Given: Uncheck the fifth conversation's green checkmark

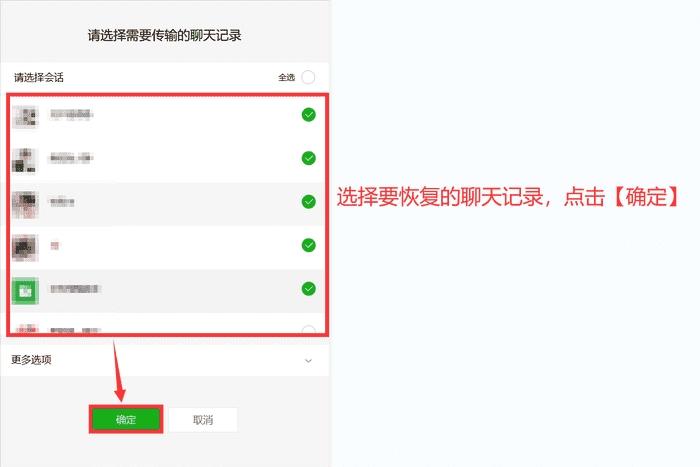Looking at the screenshot, I should pyautogui.click(x=308, y=289).
